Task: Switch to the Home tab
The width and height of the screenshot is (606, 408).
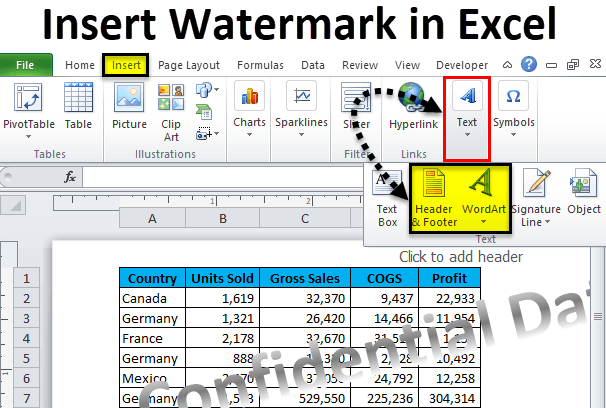Action: pyautogui.click(x=80, y=65)
